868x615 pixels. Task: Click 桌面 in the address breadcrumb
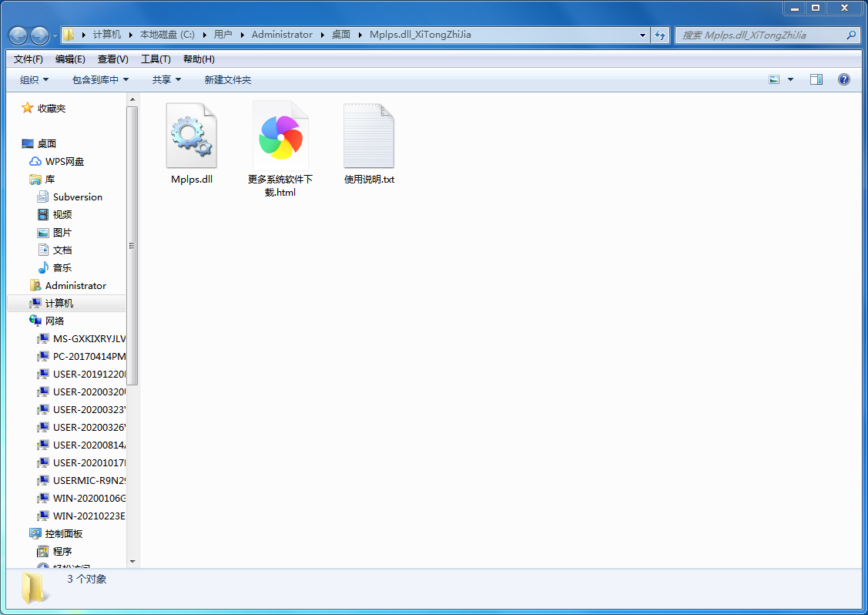pyautogui.click(x=341, y=35)
